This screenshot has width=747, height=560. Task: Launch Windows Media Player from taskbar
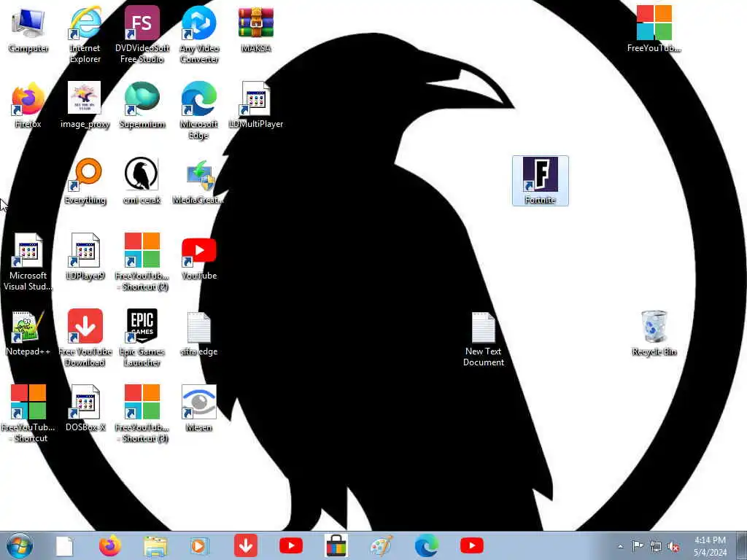click(199, 545)
